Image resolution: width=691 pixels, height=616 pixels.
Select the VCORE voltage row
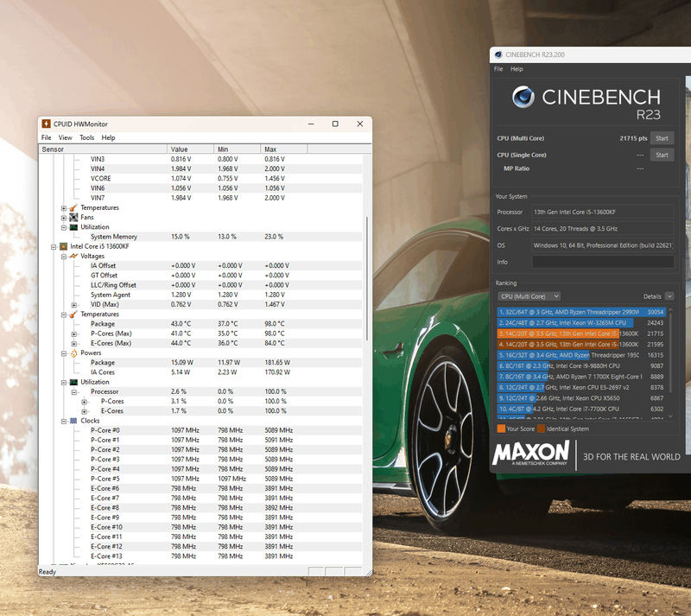pos(226,179)
